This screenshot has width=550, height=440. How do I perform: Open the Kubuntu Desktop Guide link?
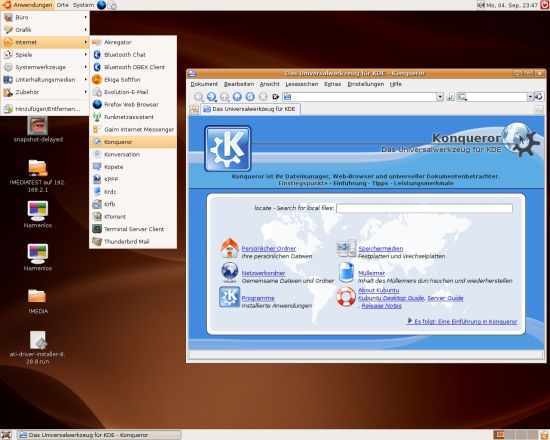tap(391, 298)
